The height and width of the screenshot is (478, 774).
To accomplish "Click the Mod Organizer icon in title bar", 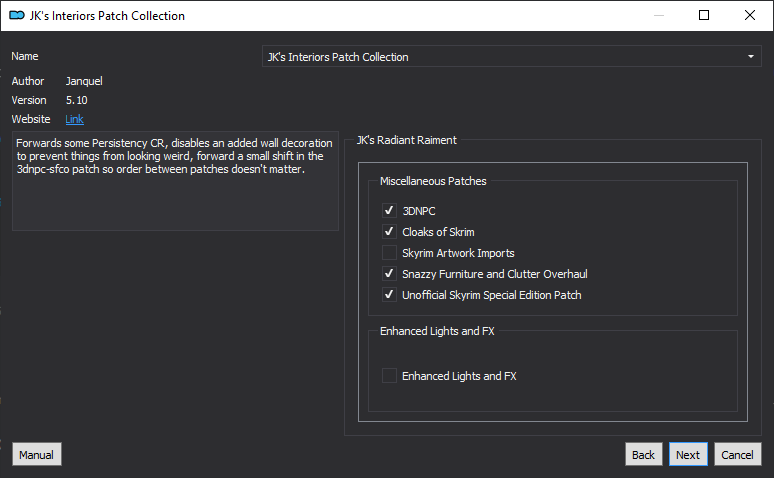I will tap(17, 15).
